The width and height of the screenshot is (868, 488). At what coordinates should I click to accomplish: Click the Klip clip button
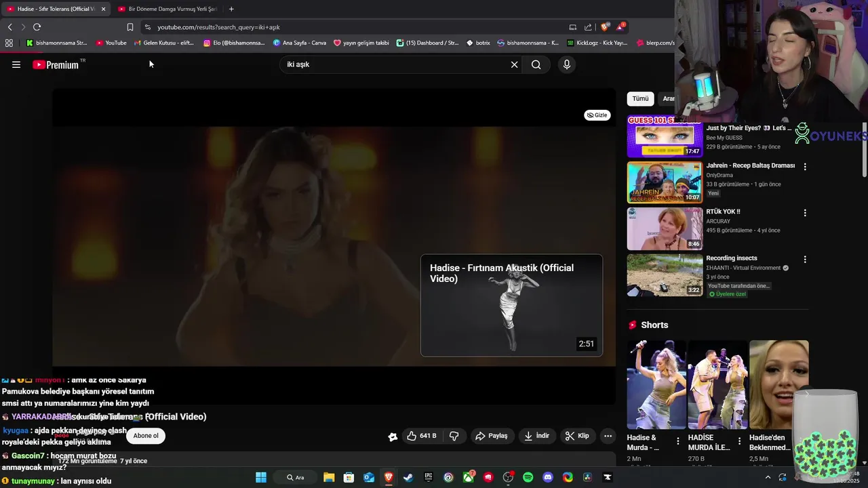[578, 436]
